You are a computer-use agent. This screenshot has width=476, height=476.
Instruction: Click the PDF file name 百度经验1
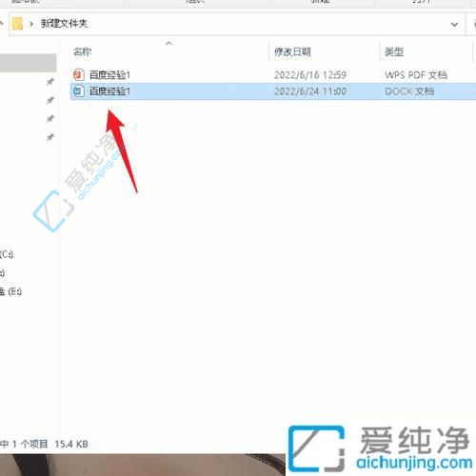(109, 75)
